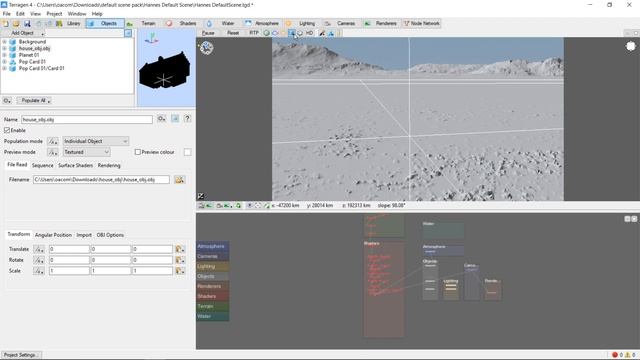Switch to the Renderers layout
The width and height of the screenshot is (640, 360).
coord(381,24)
